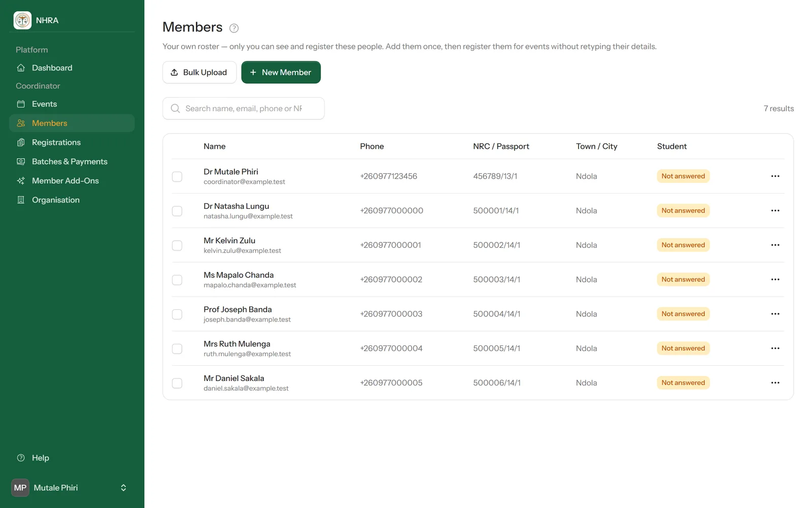Image resolution: width=812 pixels, height=508 pixels.
Task: Click the Phone column header
Action: [372, 146]
